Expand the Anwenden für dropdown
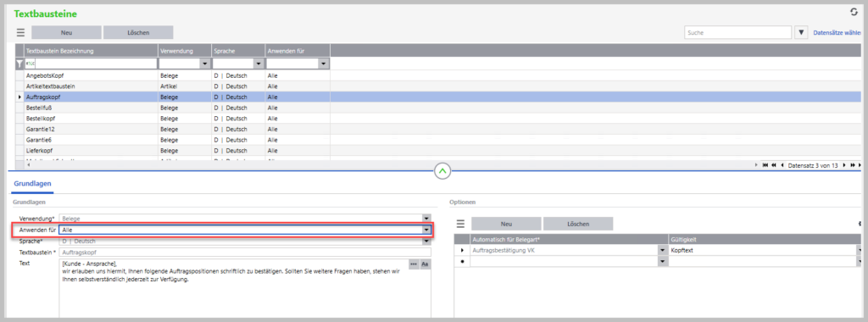 (426, 230)
